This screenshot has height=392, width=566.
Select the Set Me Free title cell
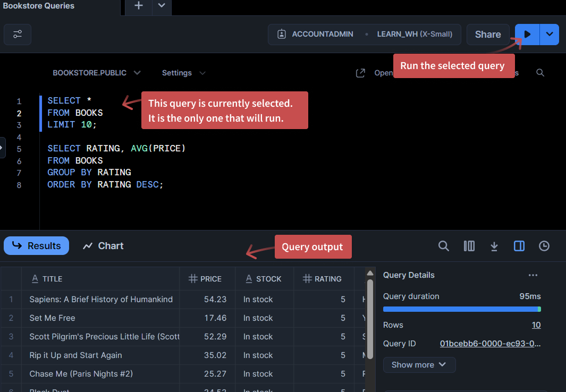[100, 318]
